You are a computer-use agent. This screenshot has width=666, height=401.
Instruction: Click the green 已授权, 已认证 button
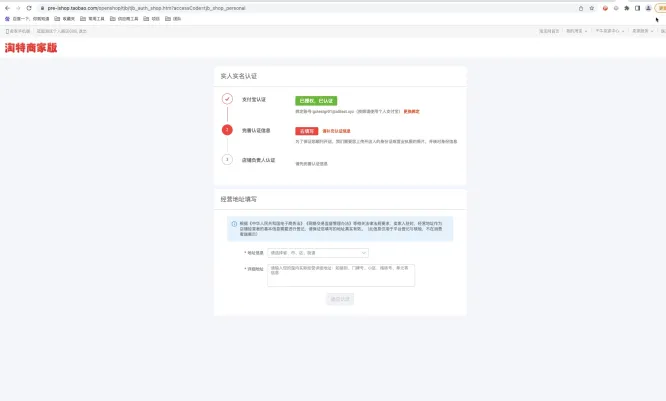[x=316, y=101]
